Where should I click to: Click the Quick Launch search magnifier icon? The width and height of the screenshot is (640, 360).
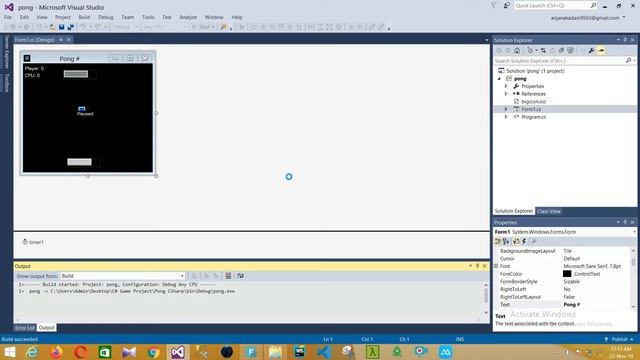593,5
